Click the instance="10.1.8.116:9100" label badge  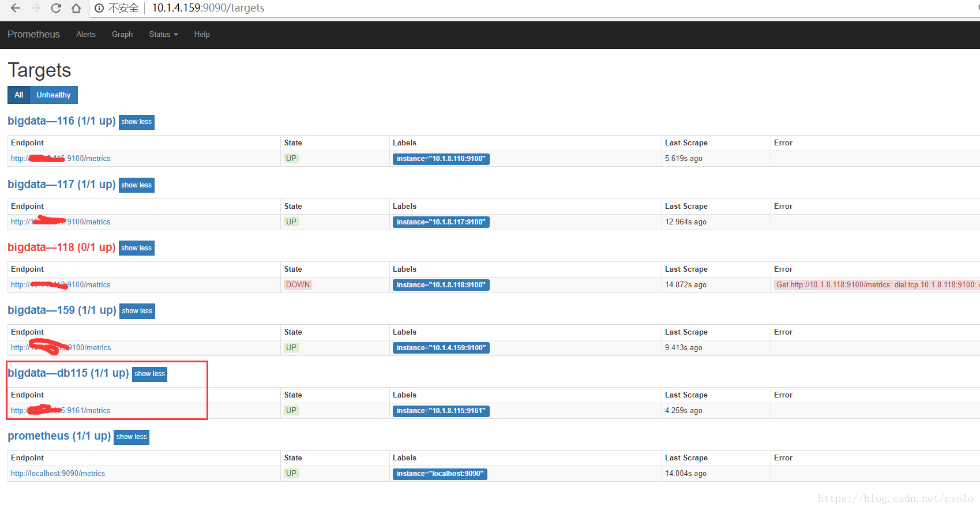pyautogui.click(x=441, y=159)
